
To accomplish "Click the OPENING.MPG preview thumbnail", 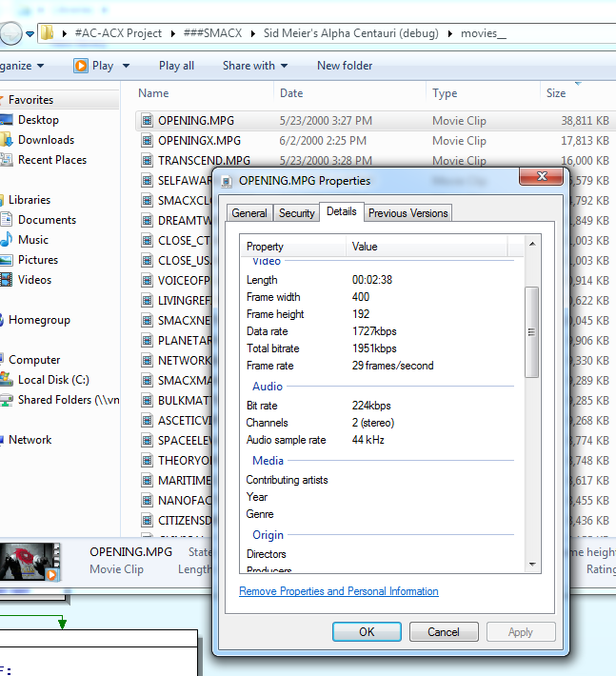I will 29,562.
